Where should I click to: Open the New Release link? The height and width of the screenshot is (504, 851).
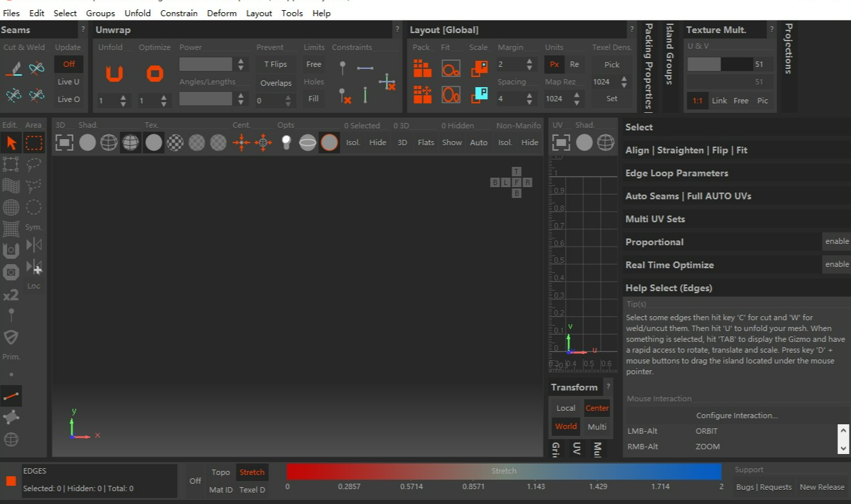pos(822,487)
